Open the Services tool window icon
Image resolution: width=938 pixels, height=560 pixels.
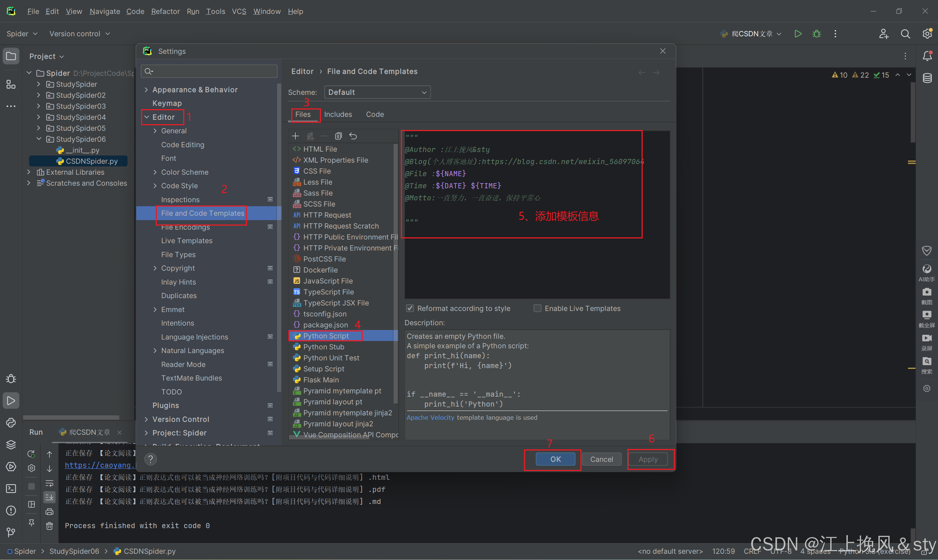tap(11, 466)
